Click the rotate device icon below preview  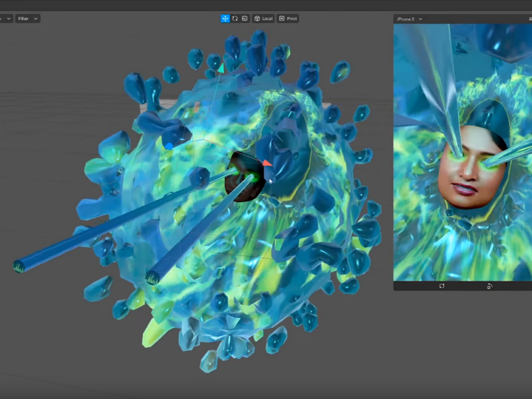pos(489,286)
